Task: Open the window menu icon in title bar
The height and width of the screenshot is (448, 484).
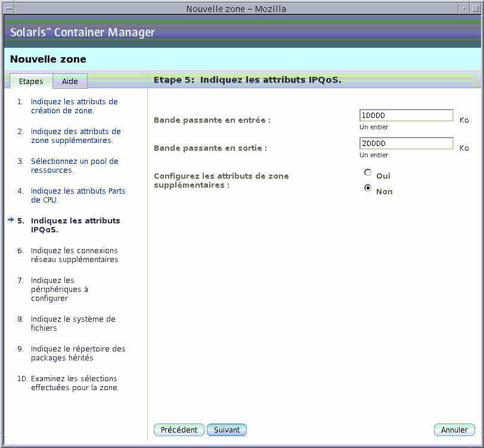Action: click(x=8, y=9)
